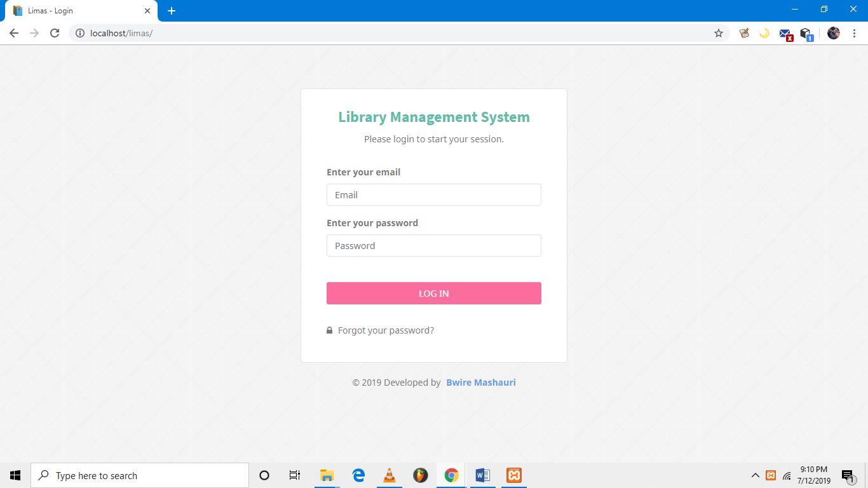Open the Chrome profile avatar
Viewport: 868px width, 488px height.
pyautogui.click(x=834, y=33)
